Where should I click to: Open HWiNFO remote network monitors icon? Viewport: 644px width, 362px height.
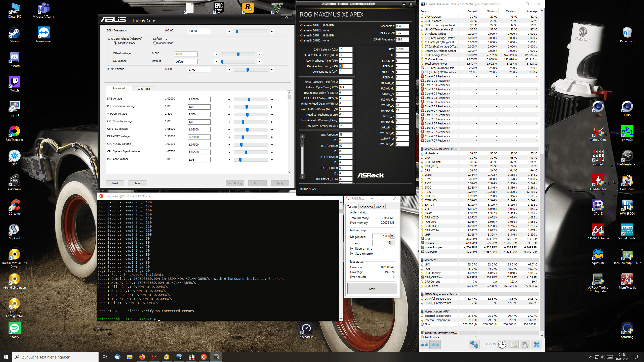point(474,345)
